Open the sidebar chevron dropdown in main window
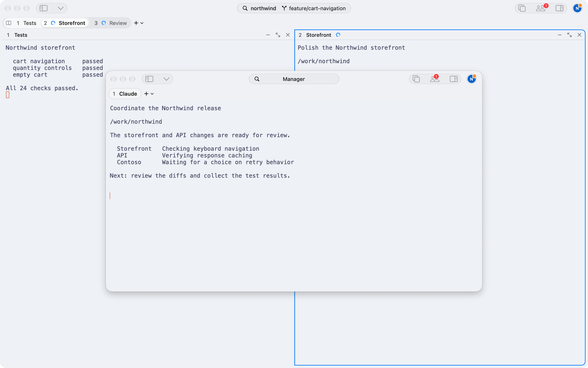This screenshot has height=368, width=588. coord(60,8)
